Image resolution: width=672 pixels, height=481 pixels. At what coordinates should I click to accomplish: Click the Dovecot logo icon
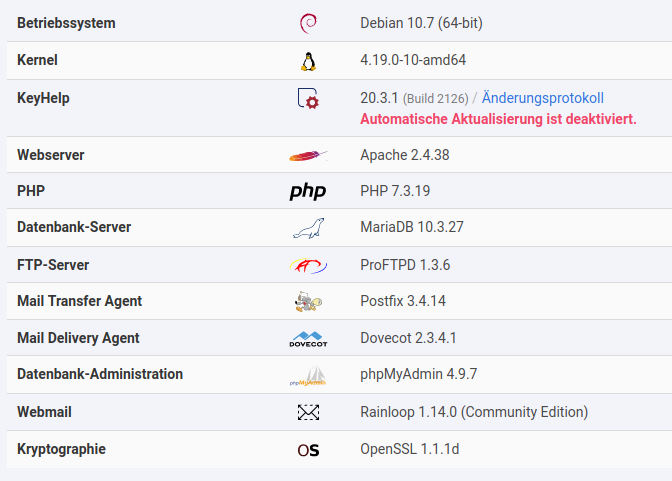point(307,339)
